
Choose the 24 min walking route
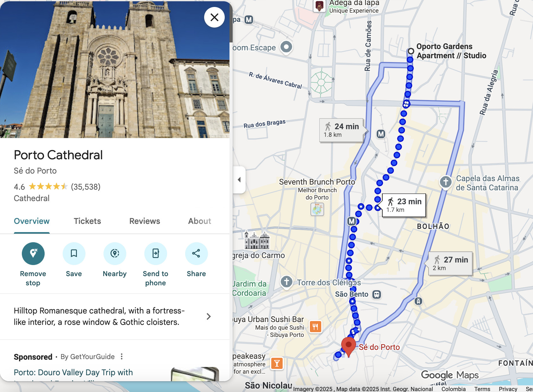click(342, 130)
